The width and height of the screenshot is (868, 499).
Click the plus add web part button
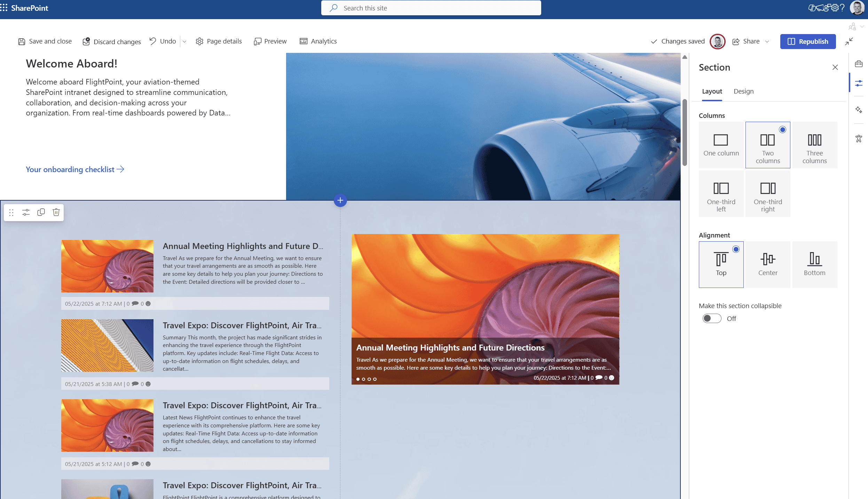pyautogui.click(x=340, y=200)
